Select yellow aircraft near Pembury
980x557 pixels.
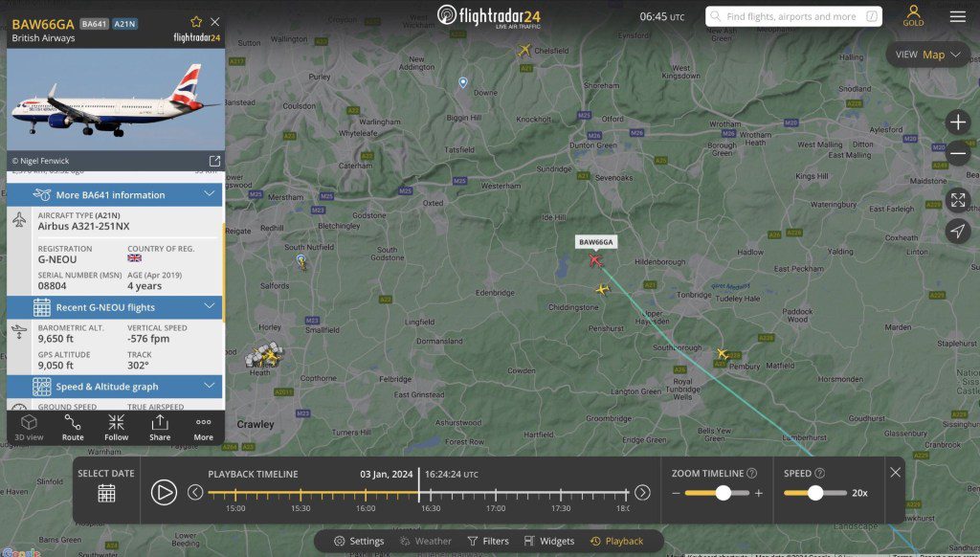coord(723,354)
